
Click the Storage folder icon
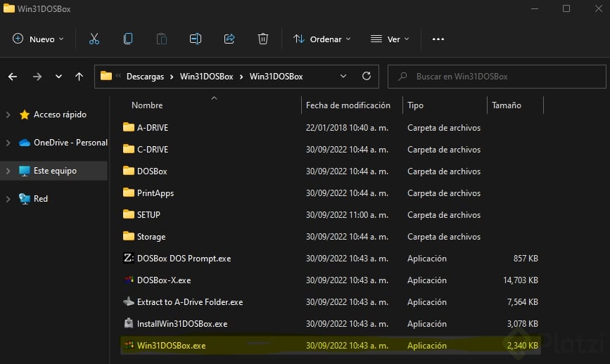pyautogui.click(x=128, y=236)
